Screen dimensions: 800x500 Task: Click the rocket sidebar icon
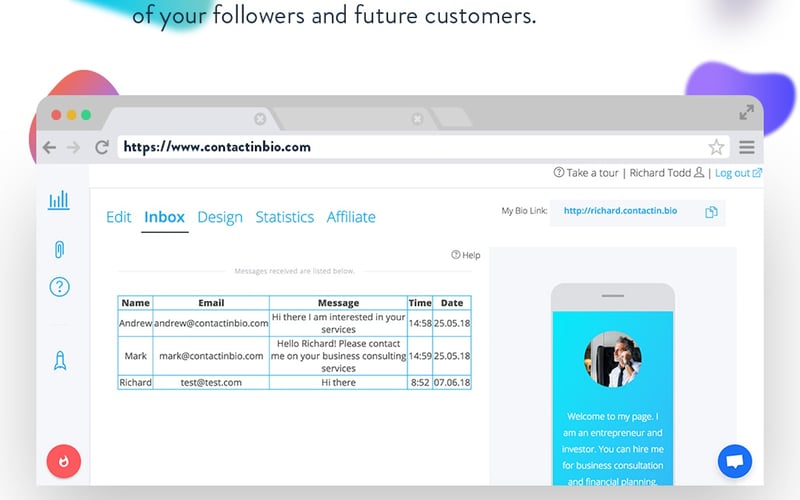coord(60,360)
